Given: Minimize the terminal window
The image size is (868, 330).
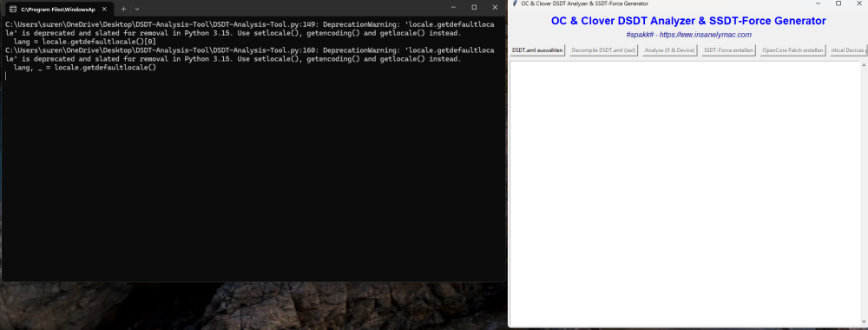Looking at the screenshot, I should tap(453, 7).
